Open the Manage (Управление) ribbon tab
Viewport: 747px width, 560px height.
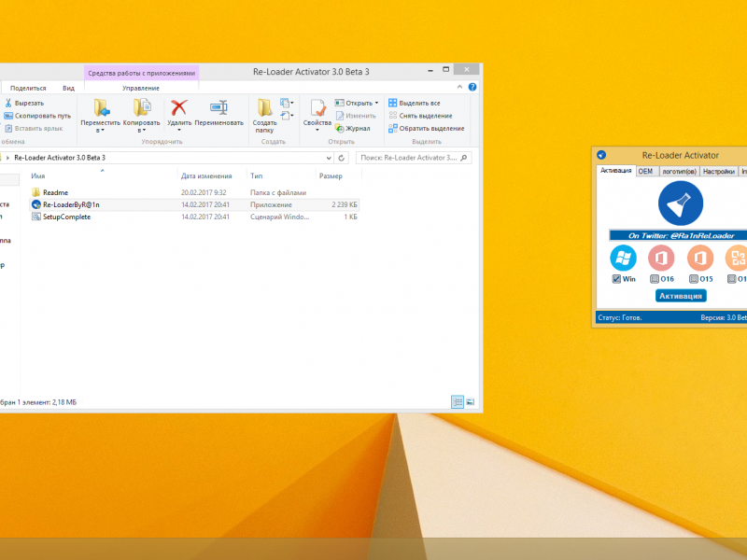(141, 88)
